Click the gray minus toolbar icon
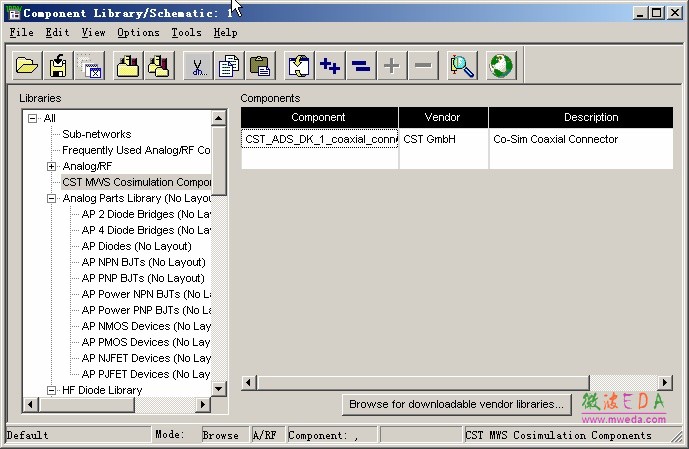Image resolution: width=689 pixels, height=449 pixels. click(423, 65)
